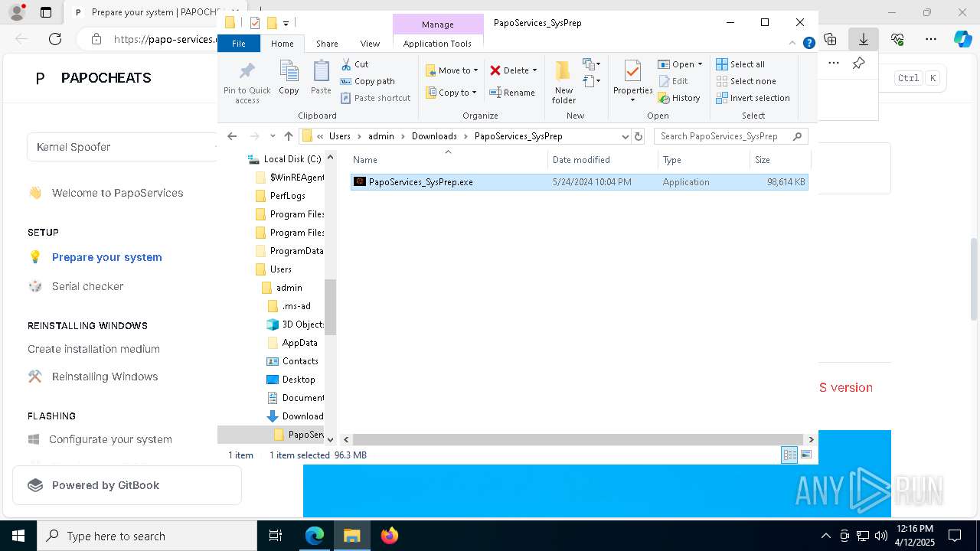This screenshot has width=980, height=551.
Task: Switch to Large icons view
Action: pos(806,455)
